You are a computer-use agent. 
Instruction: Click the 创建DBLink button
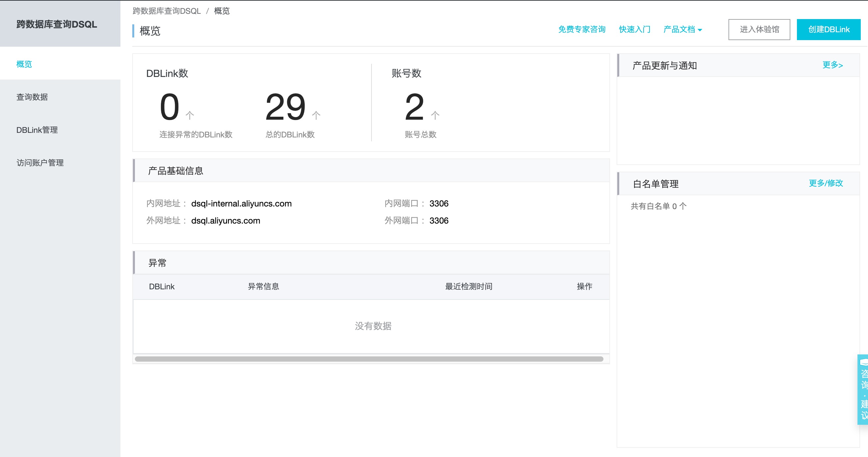click(x=829, y=29)
